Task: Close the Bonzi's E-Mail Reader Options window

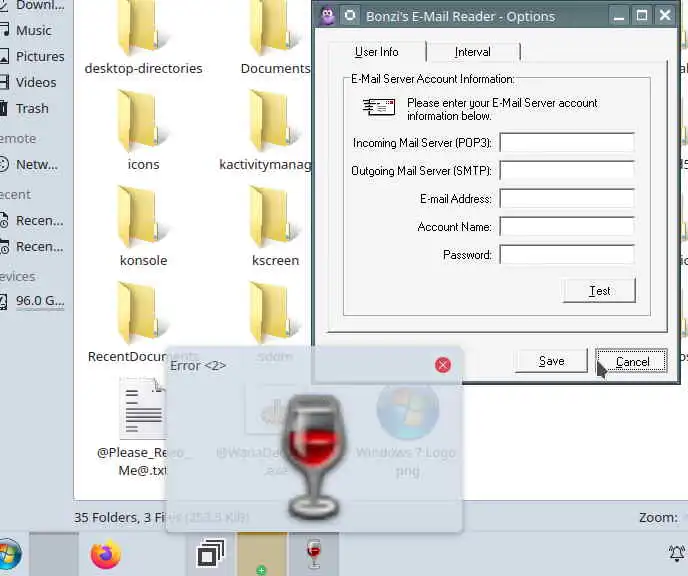Action: coord(665,16)
